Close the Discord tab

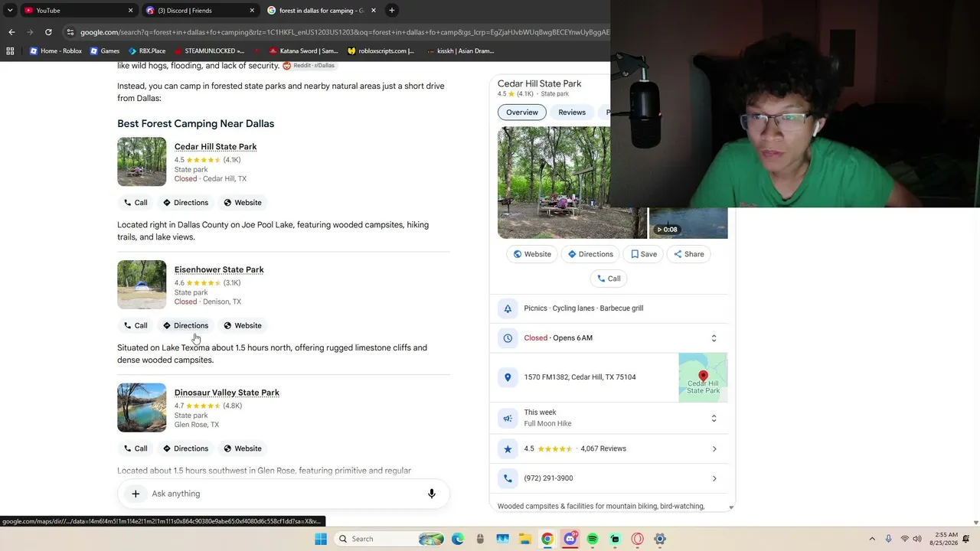tap(252, 11)
